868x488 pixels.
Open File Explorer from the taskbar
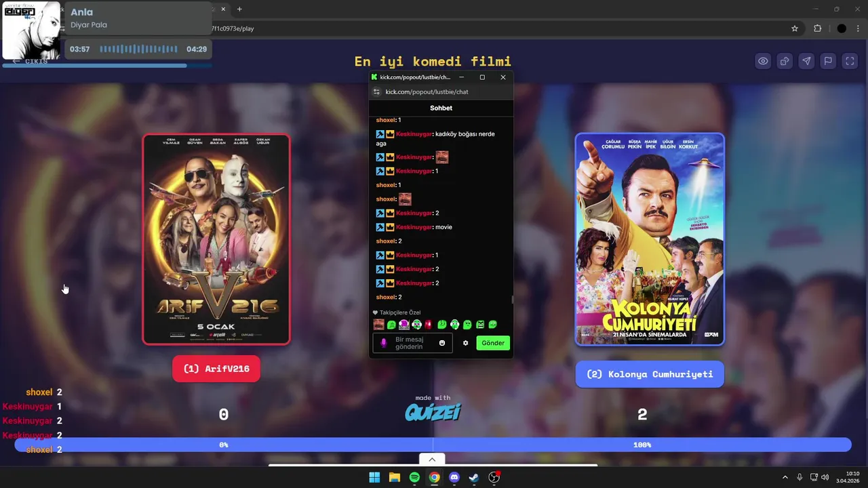pyautogui.click(x=394, y=477)
